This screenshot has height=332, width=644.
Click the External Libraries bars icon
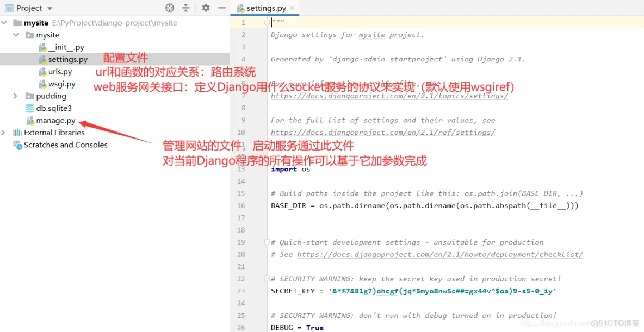17,133
